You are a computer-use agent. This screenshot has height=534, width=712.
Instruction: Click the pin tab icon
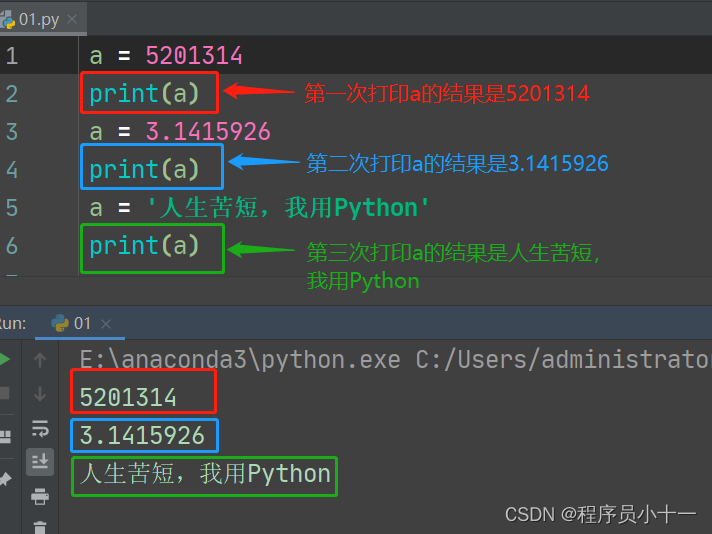click(x=5, y=479)
